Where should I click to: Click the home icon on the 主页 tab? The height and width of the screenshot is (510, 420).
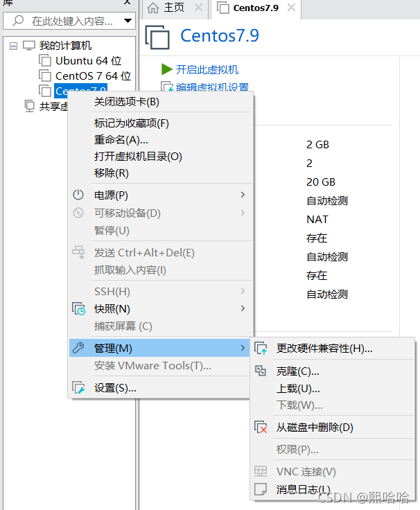pyautogui.click(x=153, y=8)
